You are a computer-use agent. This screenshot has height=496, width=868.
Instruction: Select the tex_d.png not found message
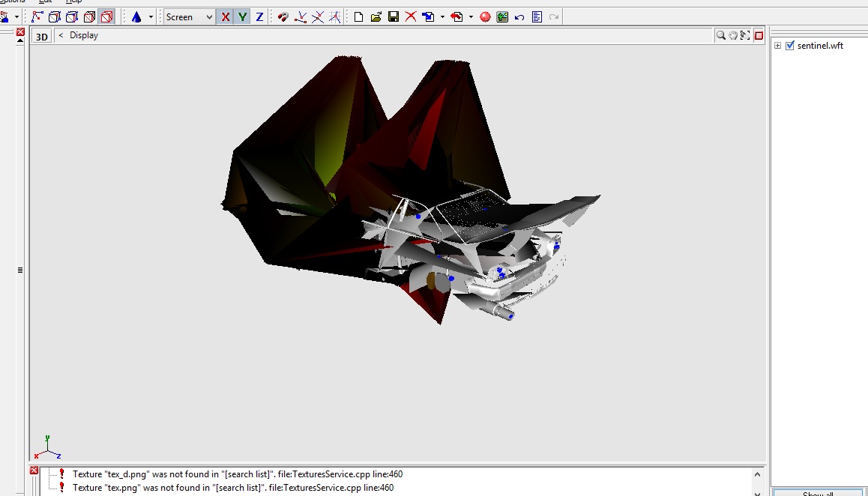[238, 474]
